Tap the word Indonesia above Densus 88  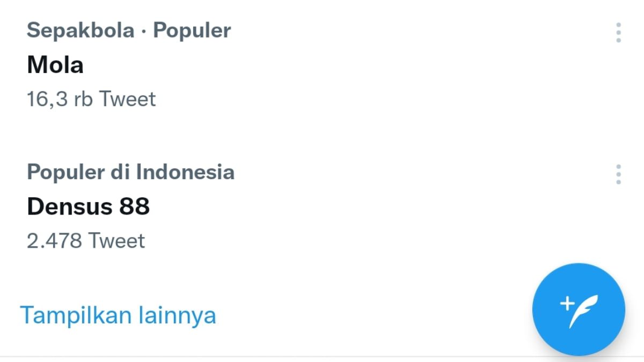click(x=185, y=172)
